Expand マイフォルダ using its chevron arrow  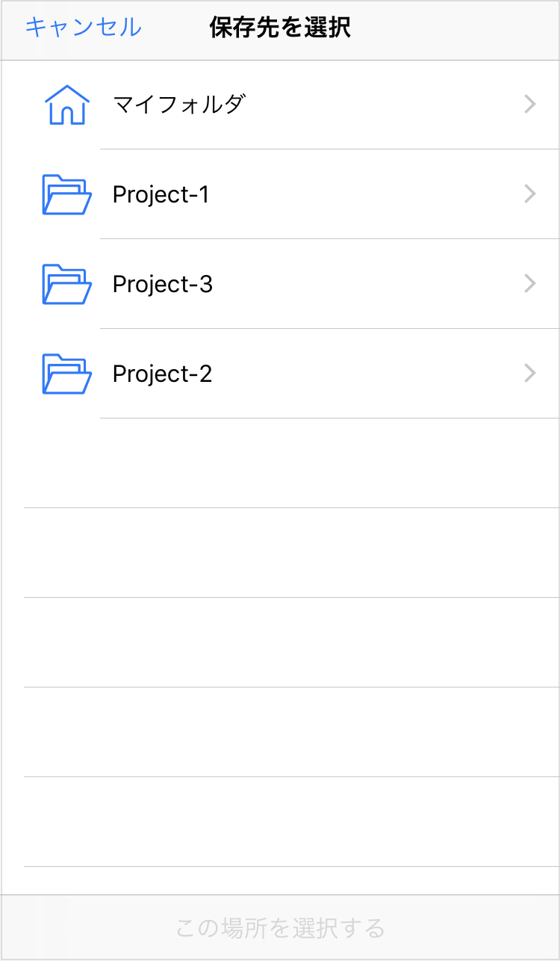coord(530,105)
